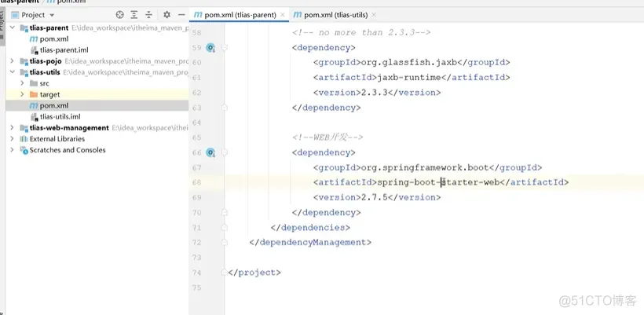Viewport: 644px width, 315px height.
Task: Click the Expand All toolbar icon
Action: tap(134, 15)
